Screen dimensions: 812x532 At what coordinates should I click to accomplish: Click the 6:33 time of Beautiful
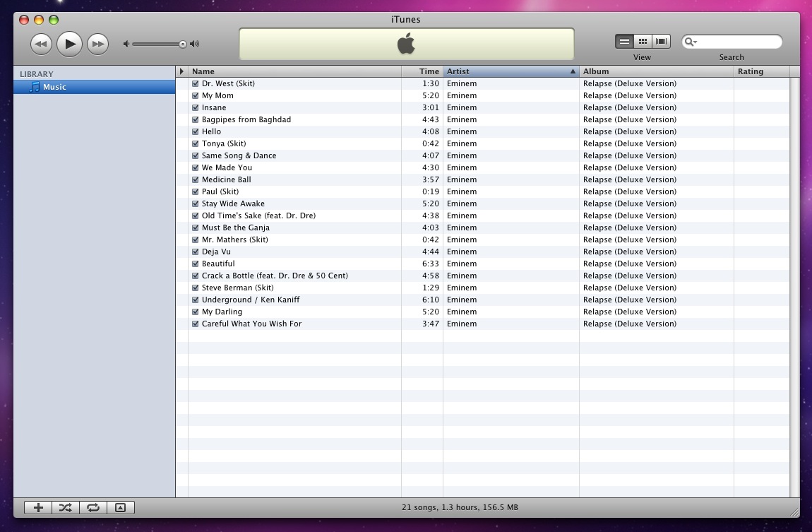coord(430,264)
